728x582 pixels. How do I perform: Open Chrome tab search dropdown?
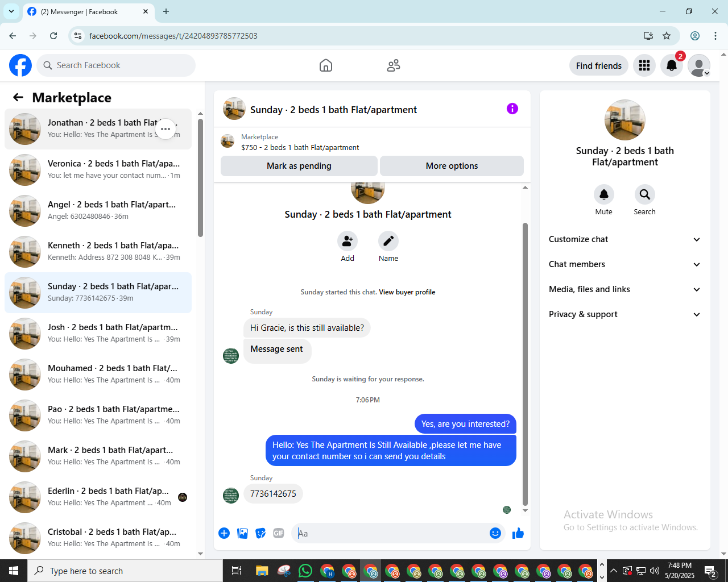click(11, 11)
